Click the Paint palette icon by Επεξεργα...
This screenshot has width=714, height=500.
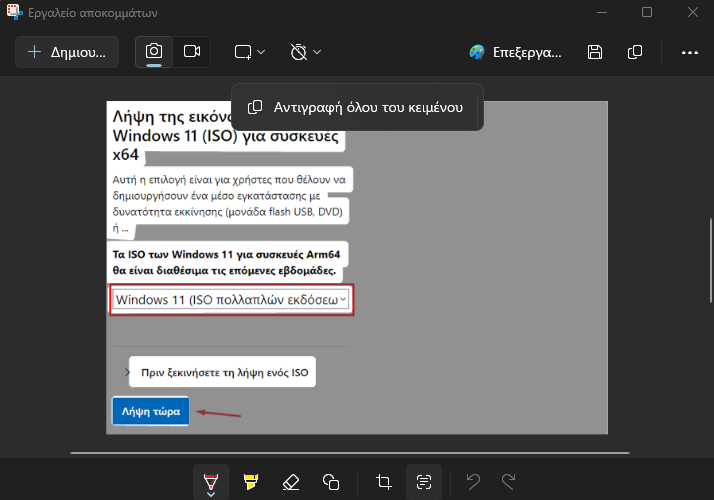tap(477, 52)
